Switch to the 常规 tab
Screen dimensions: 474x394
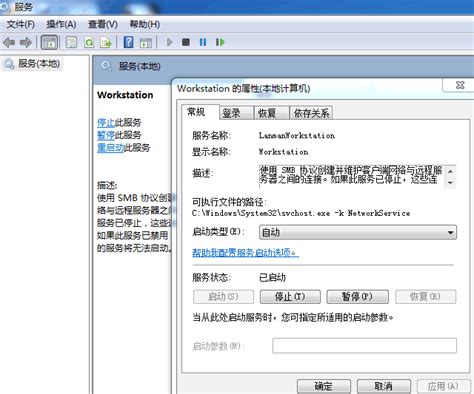click(200, 112)
